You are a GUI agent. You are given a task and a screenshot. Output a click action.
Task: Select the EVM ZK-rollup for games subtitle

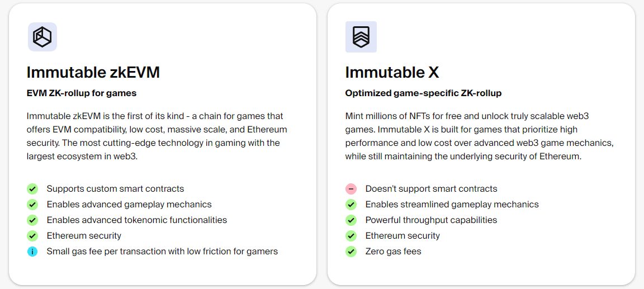coord(81,93)
